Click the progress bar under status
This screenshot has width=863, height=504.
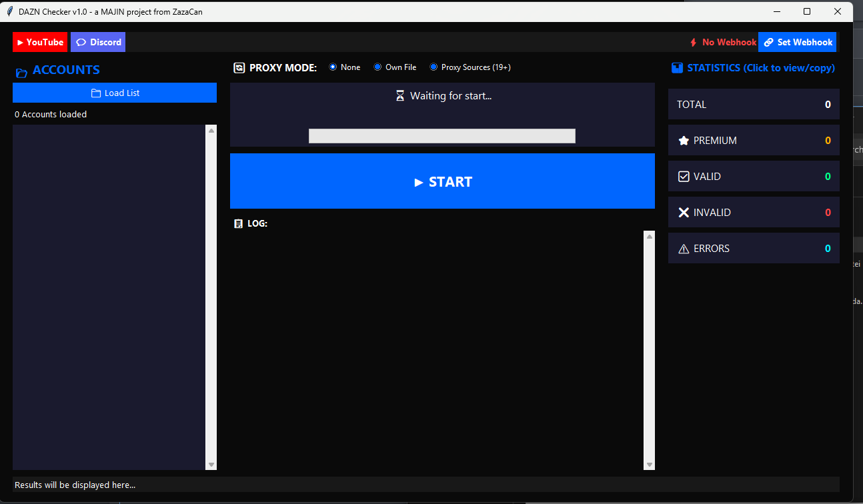(442, 136)
